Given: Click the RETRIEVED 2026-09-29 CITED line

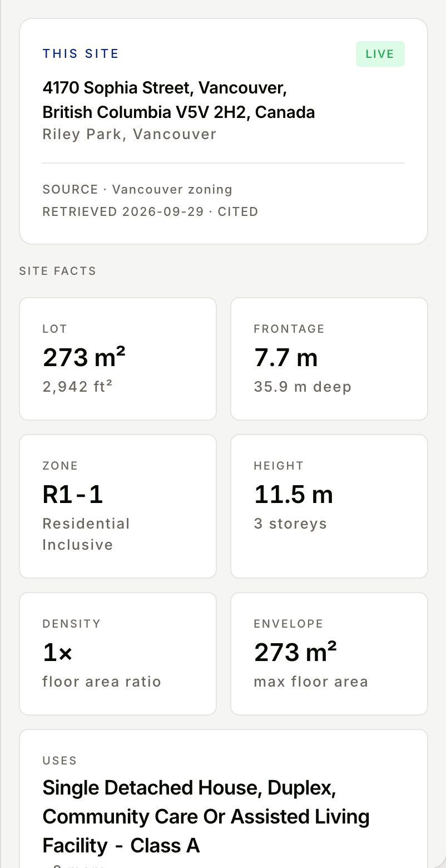Looking at the screenshot, I should point(150,211).
